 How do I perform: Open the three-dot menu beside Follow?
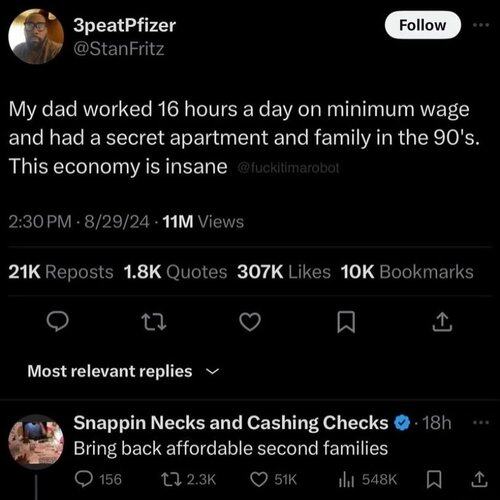click(x=481, y=25)
